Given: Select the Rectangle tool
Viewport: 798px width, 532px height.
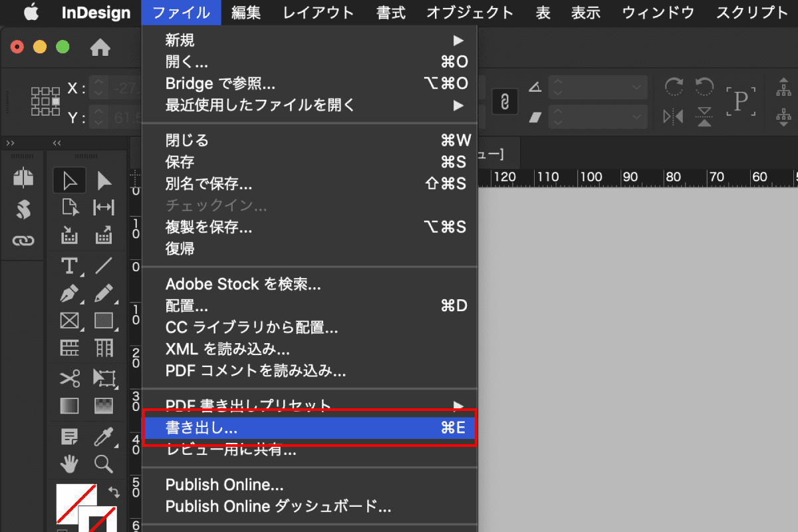Looking at the screenshot, I should (104, 321).
